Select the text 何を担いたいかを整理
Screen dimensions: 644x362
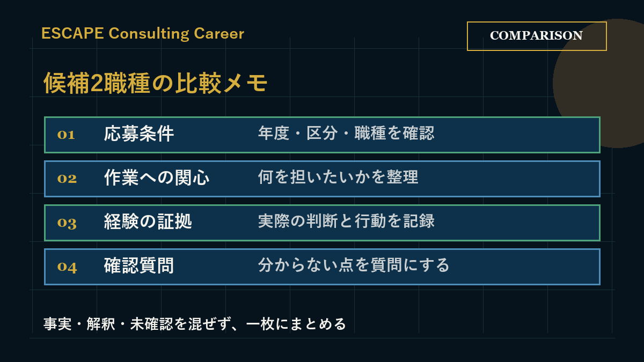[x=338, y=178]
